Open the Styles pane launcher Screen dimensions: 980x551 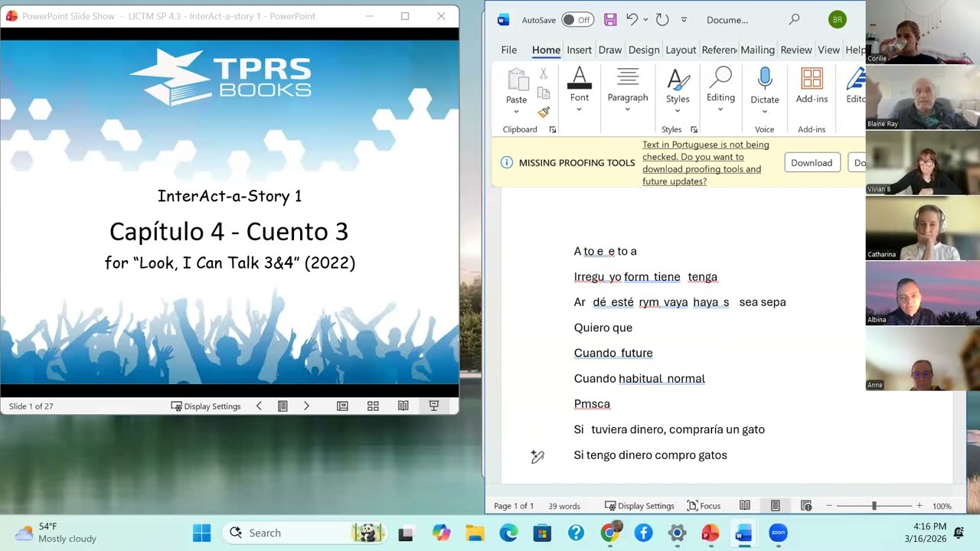click(x=694, y=129)
